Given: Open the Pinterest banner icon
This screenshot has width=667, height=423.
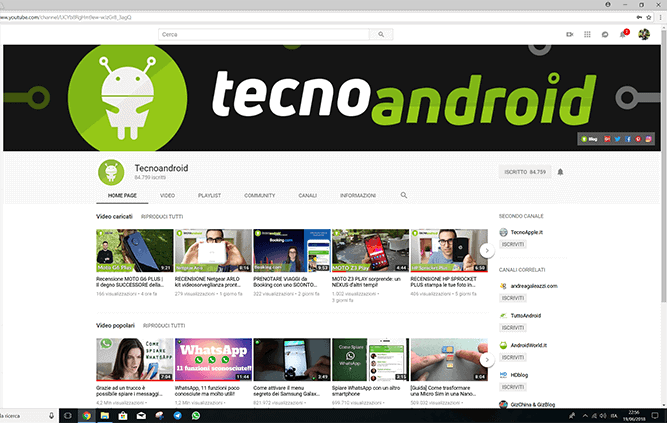Looking at the screenshot, I should point(638,139).
